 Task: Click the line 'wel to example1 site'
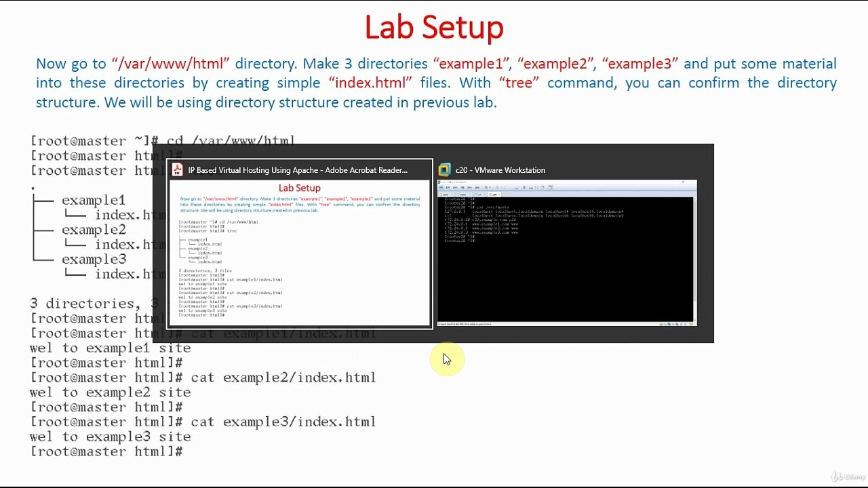[x=110, y=348]
